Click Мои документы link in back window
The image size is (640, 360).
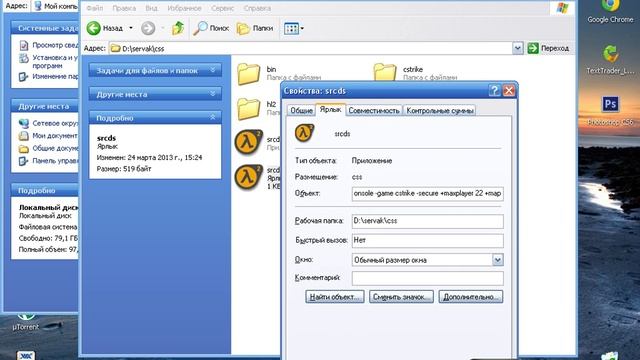tap(48, 136)
